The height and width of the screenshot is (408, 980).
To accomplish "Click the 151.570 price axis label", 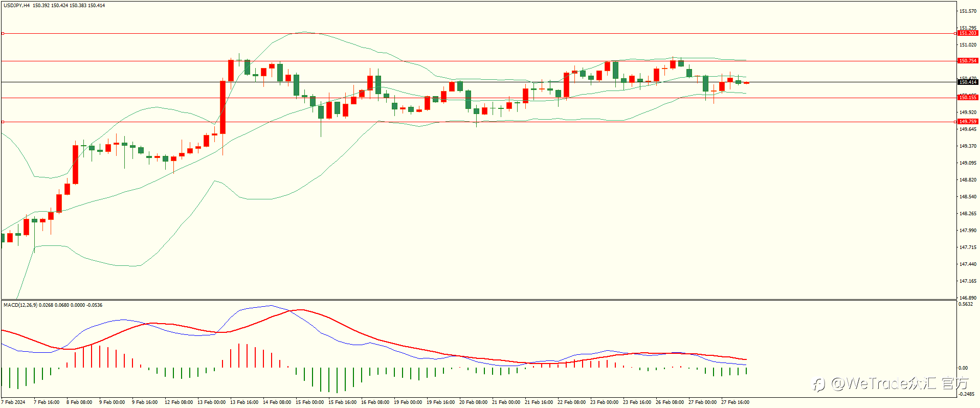I will 968,11.
